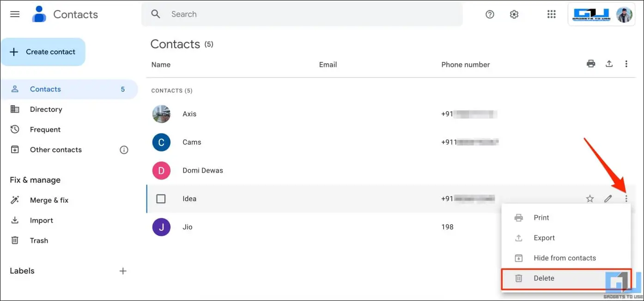Select Delete from the context menu
The width and height of the screenshot is (644, 301).
pos(544,278)
